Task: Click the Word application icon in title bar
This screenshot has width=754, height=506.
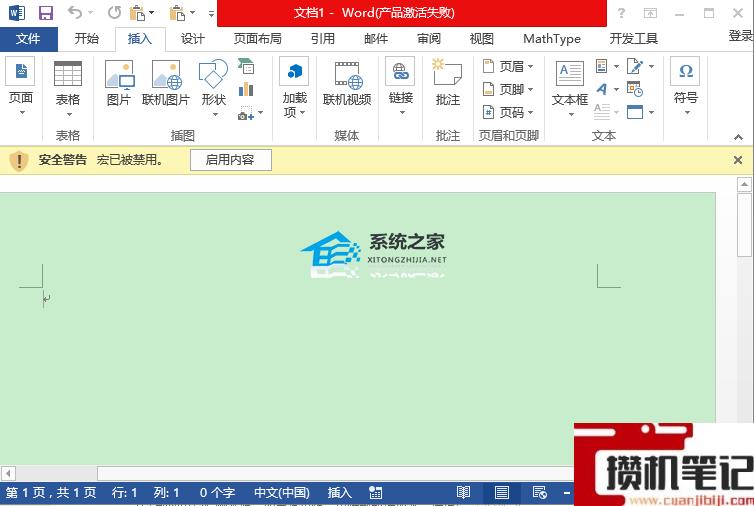Action: coord(17,13)
